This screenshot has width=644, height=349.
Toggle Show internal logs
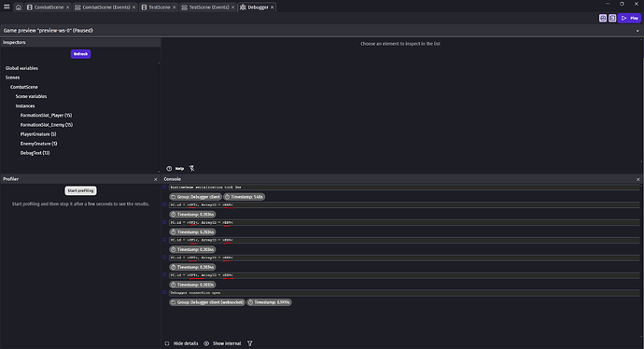(222, 343)
